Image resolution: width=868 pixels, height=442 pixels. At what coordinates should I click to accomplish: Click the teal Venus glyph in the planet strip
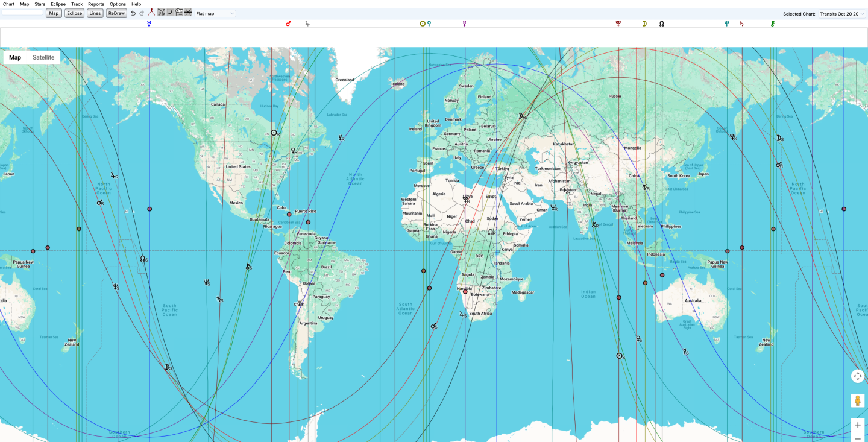tap(429, 24)
